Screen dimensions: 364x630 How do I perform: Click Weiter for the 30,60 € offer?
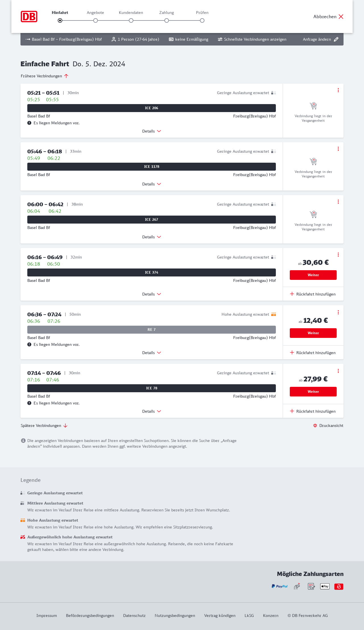pyautogui.click(x=313, y=275)
